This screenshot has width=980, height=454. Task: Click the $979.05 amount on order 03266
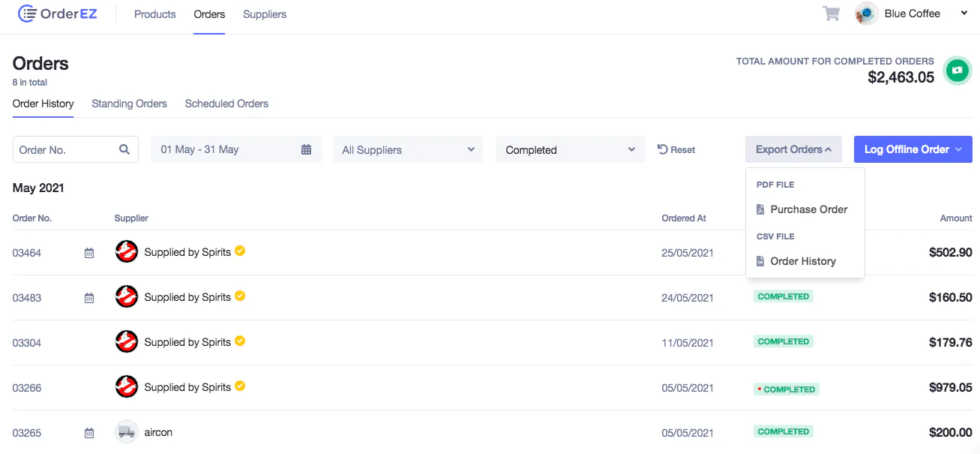(951, 387)
